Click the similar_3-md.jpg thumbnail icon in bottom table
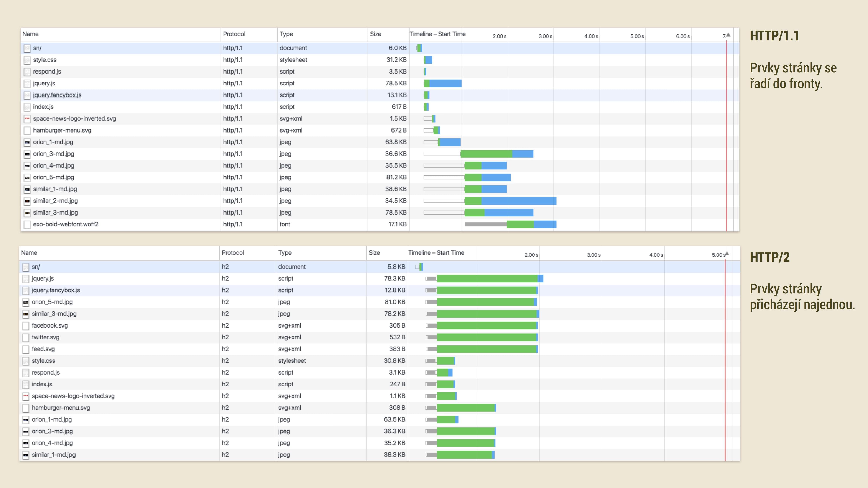 (26, 314)
